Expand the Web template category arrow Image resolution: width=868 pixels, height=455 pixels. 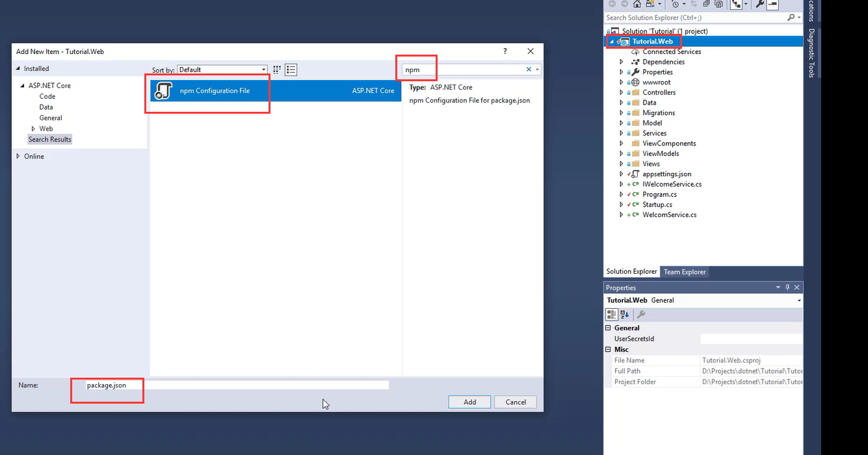(x=33, y=129)
